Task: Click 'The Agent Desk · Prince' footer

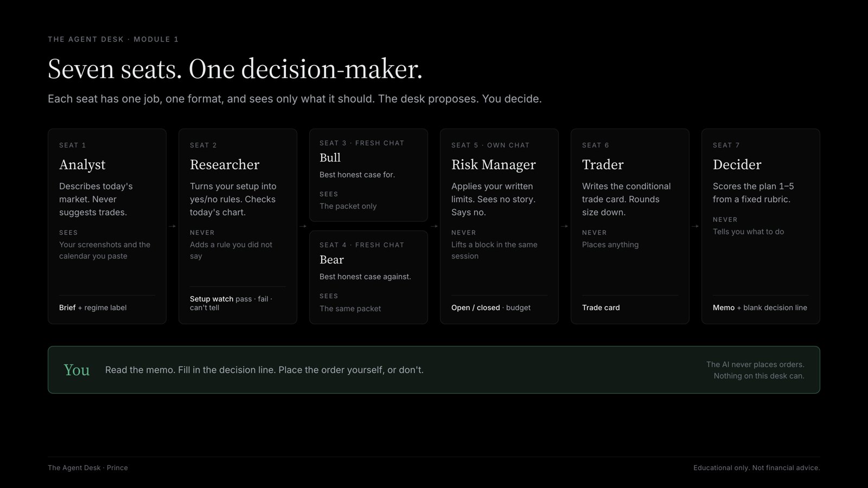Action: click(88, 467)
